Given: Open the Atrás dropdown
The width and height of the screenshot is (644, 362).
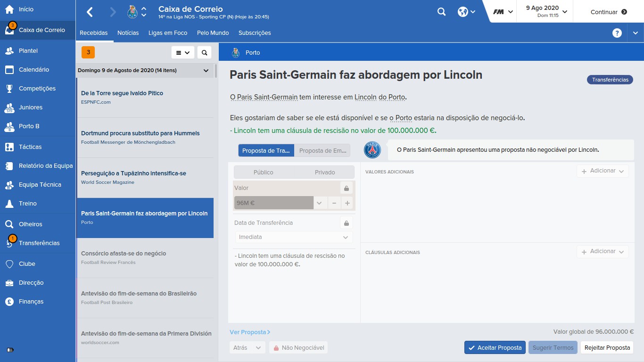Looking at the screenshot, I should pyautogui.click(x=247, y=348).
